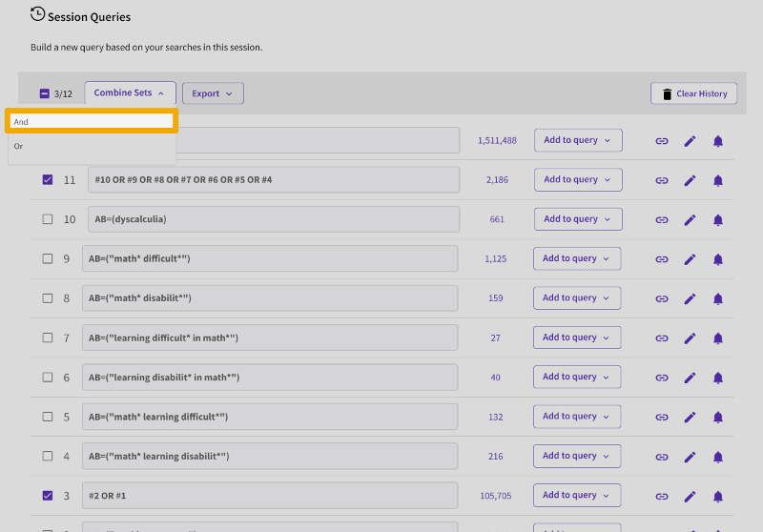Open Export dropdown

click(213, 93)
